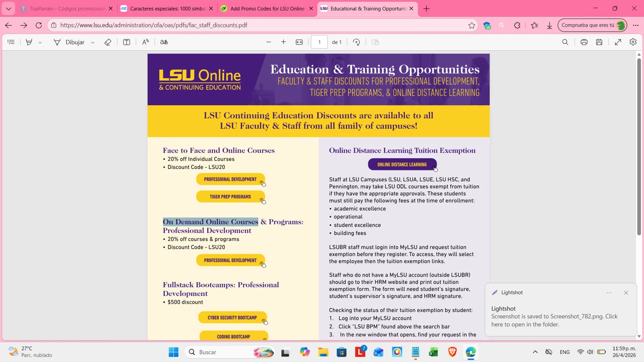
Task: Activate the Dibujar draw tool
Action: coord(69,42)
